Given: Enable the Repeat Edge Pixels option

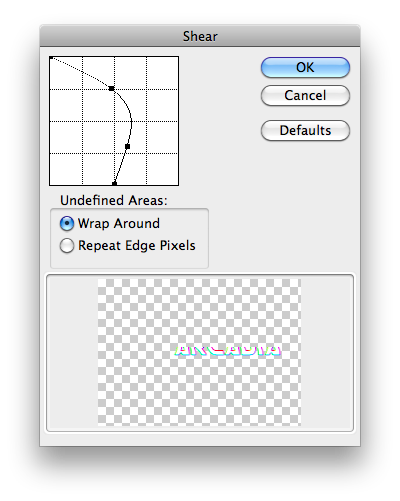Looking at the screenshot, I should pos(67,246).
